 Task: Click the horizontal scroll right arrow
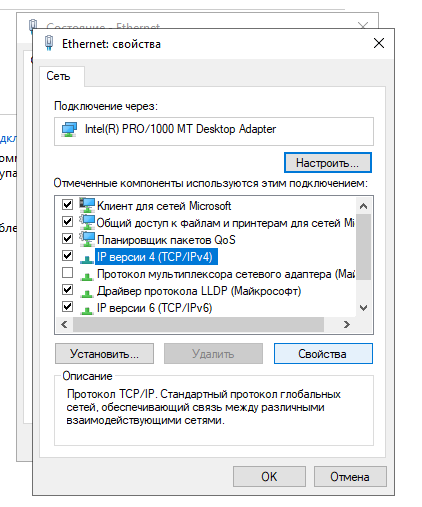point(347,324)
